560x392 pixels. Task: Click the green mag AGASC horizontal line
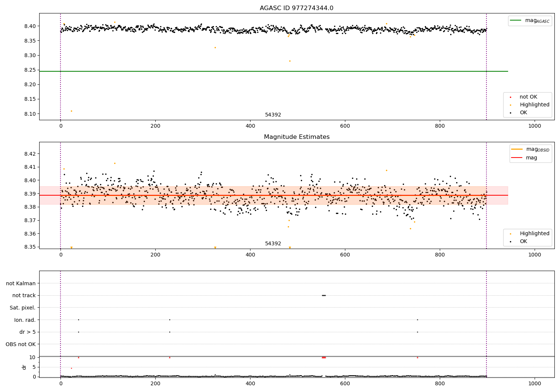[273, 71]
